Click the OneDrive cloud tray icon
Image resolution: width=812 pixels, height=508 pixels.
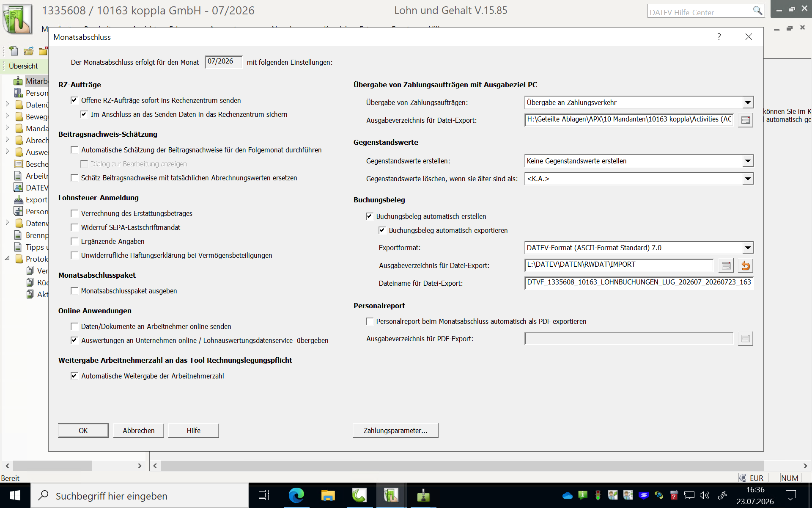(x=567, y=495)
